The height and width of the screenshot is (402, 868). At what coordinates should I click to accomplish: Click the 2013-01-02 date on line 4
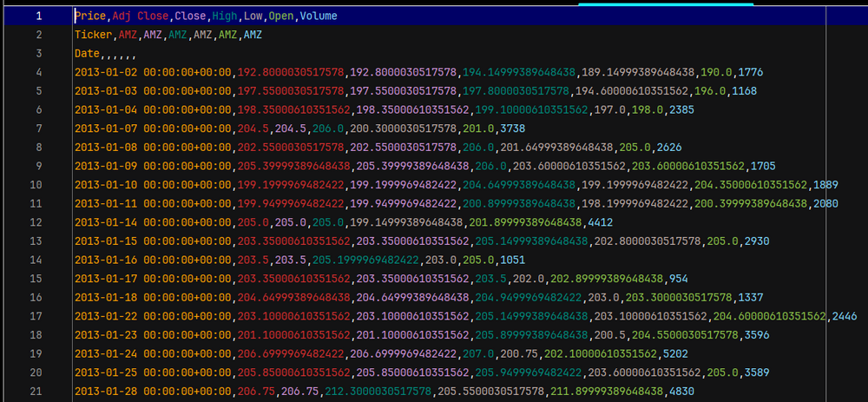[108, 73]
